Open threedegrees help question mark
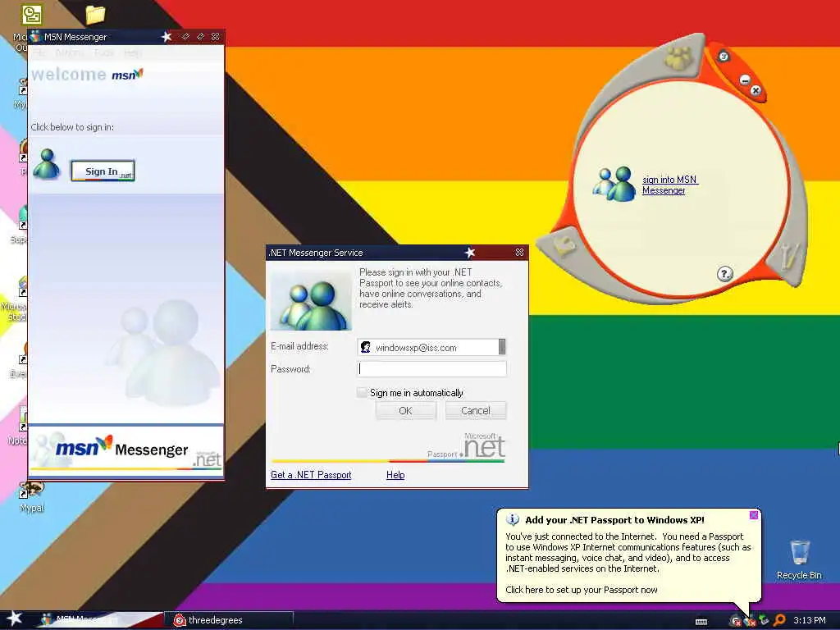 (724, 274)
